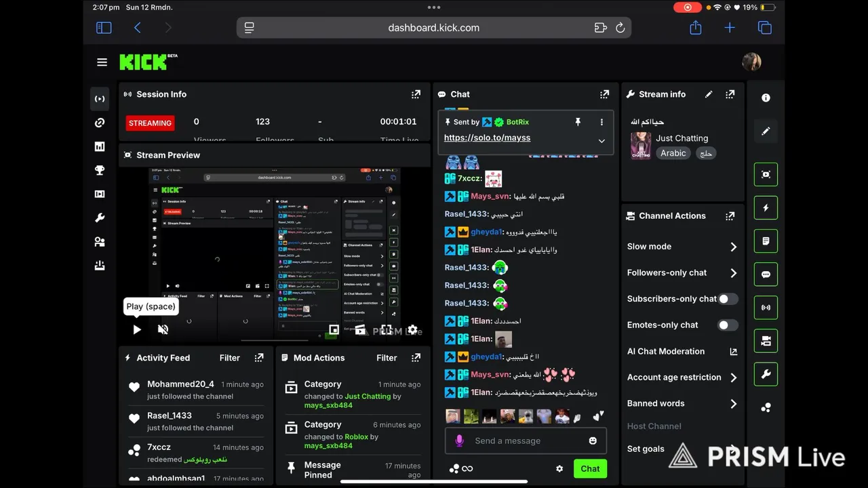Open the Kick hamburger menu
The width and height of the screenshot is (868, 488).
click(x=102, y=62)
